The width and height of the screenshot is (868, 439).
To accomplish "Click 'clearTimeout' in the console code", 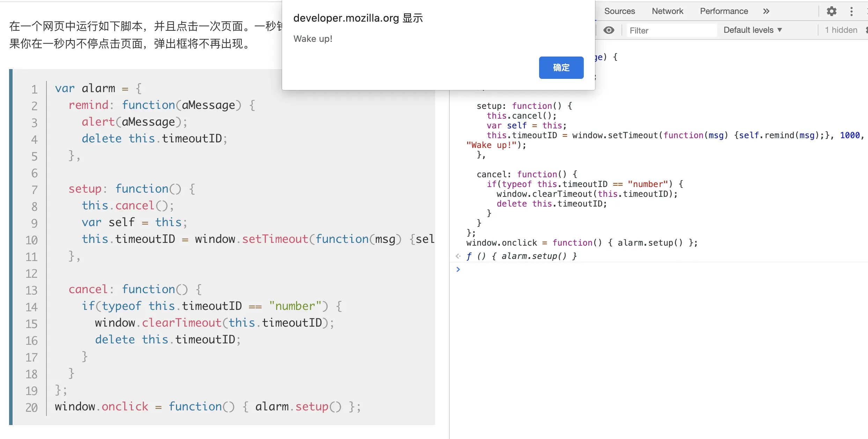I will click(562, 194).
